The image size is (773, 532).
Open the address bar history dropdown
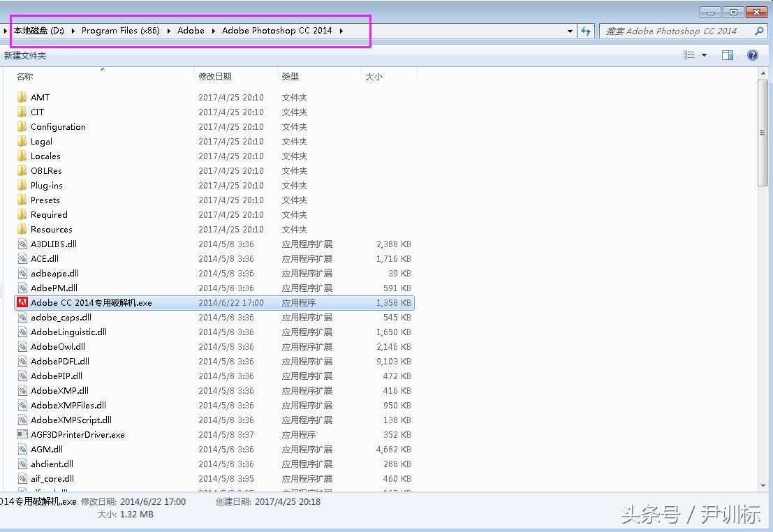click(570, 31)
